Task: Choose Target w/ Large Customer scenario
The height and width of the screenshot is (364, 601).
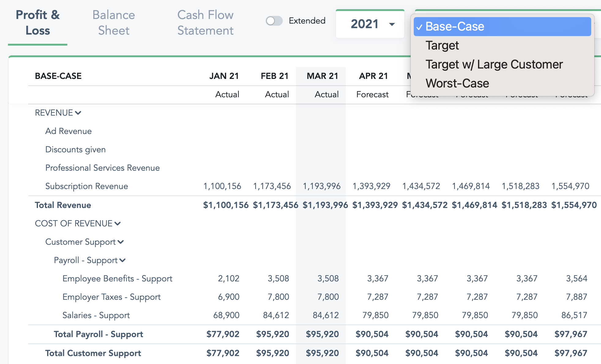Action: [x=494, y=65]
